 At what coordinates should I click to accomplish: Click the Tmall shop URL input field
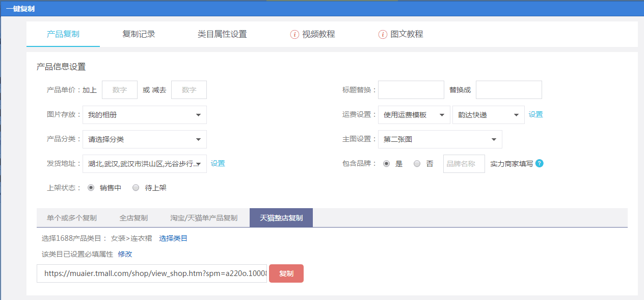[152, 273]
